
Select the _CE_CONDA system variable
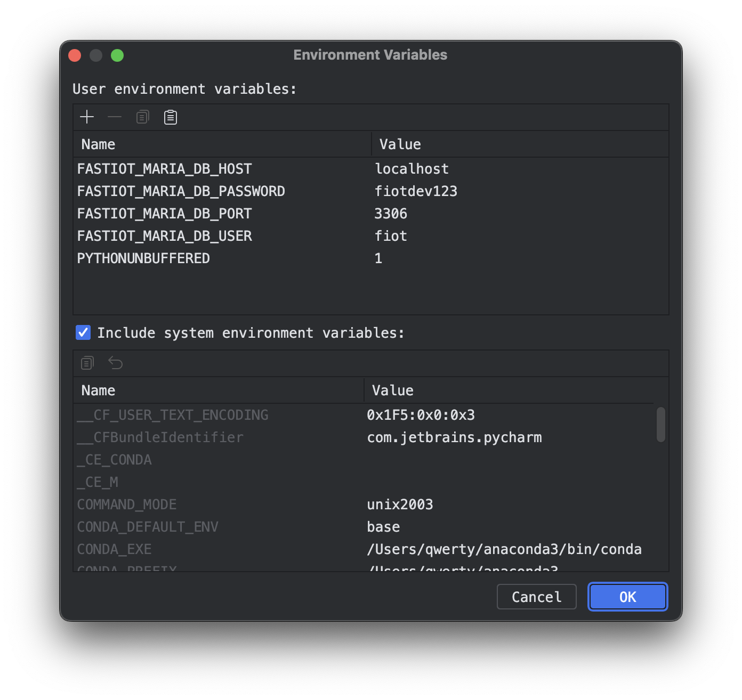point(114,460)
